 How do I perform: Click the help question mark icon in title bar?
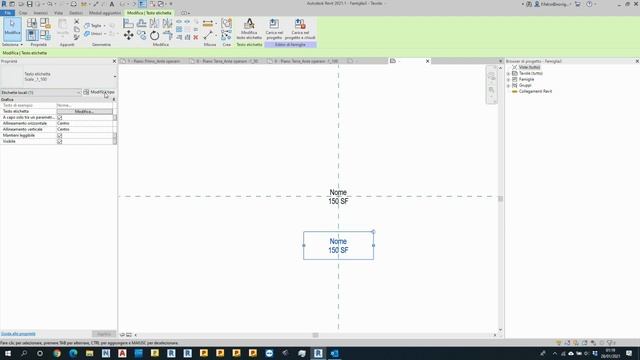pos(589,4)
